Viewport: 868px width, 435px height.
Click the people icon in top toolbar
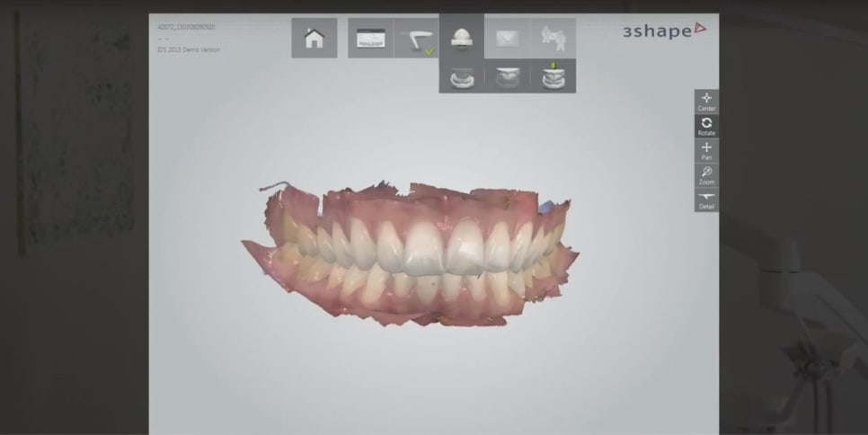[x=553, y=38]
